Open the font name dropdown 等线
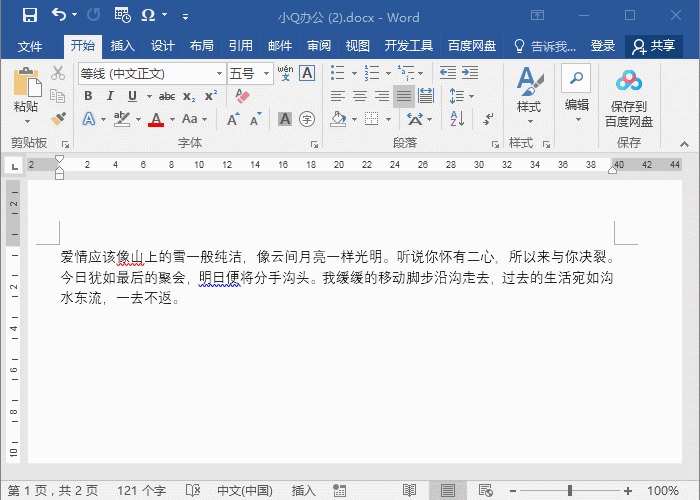The height and width of the screenshot is (500, 700). (x=151, y=73)
